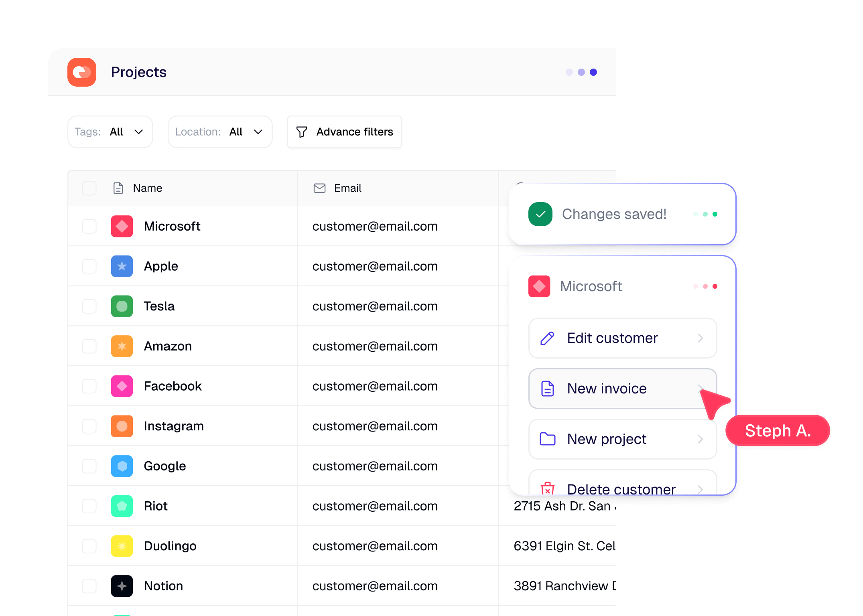Click the green checkmark icon in Changes saved
Image resolution: width=863 pixels, height=616 pixels.
[x=540, y=214]
